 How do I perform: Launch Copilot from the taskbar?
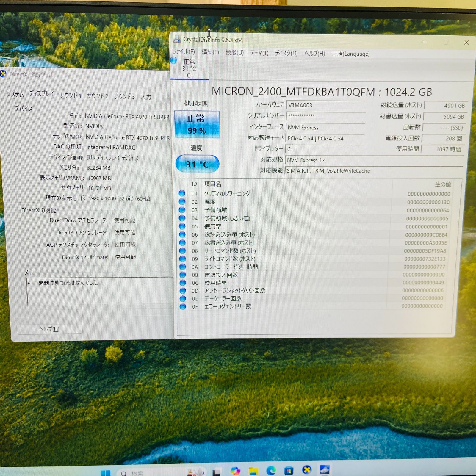coord(235,471)
